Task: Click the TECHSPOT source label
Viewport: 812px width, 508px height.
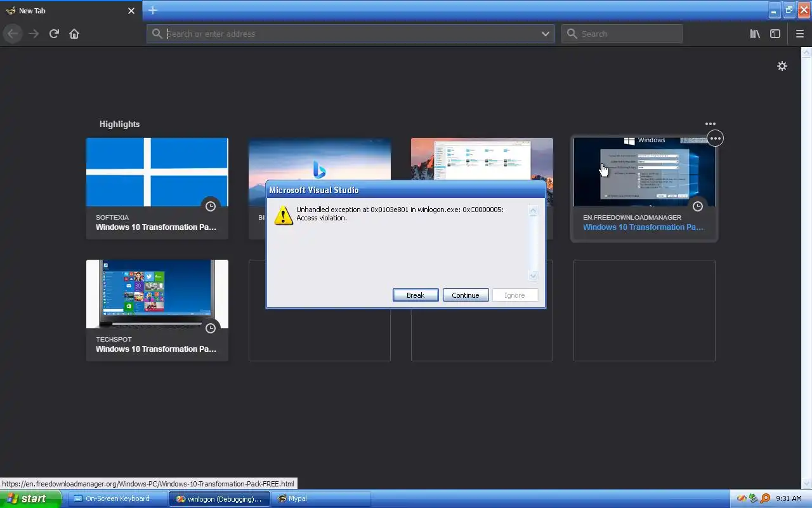Action: [x=114, y=339]
